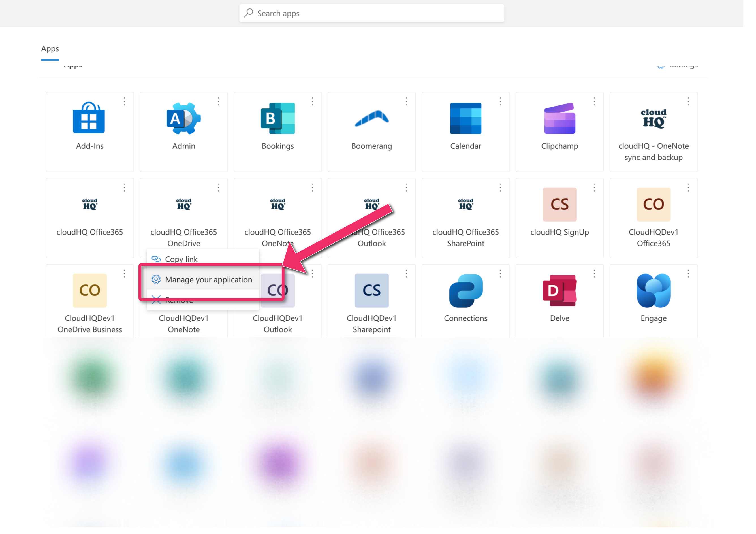Open more options for Engage tile

tap(688, 273)
